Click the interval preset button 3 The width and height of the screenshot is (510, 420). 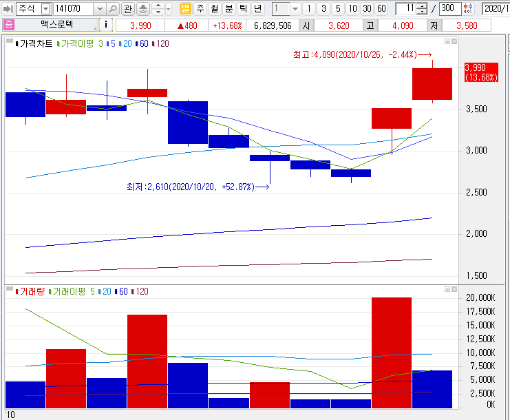(323, 9)
